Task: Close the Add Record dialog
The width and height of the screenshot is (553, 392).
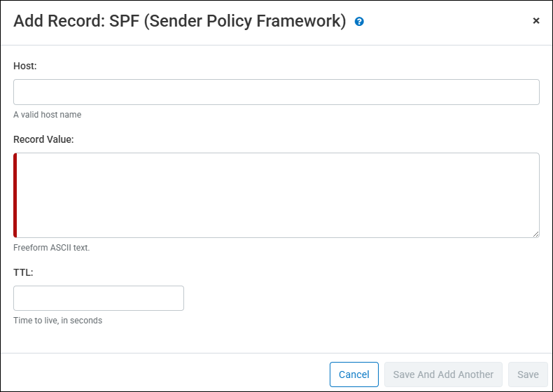Action: pyautogui.click(x=536, y=21)
